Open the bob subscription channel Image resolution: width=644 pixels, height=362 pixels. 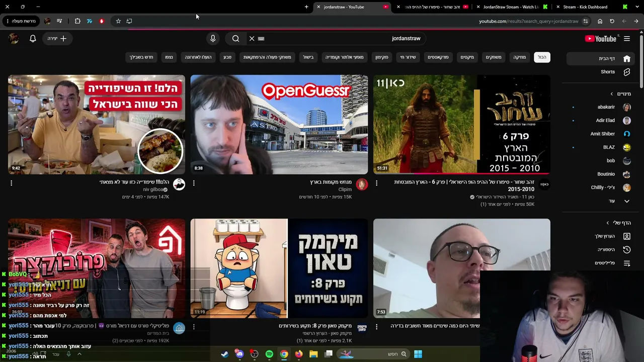[601, 161]
